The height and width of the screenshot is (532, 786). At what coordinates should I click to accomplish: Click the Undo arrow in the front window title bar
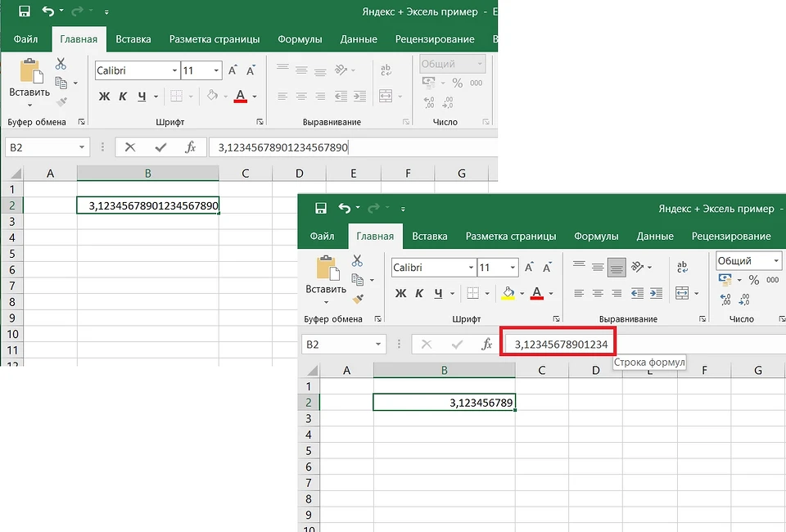point(345,209)
